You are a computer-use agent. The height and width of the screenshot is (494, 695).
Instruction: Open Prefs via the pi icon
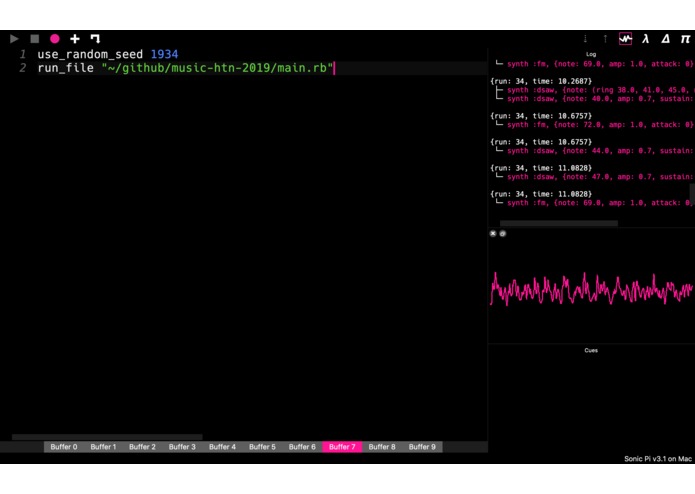pyautogui.click(x=685, y=39)
